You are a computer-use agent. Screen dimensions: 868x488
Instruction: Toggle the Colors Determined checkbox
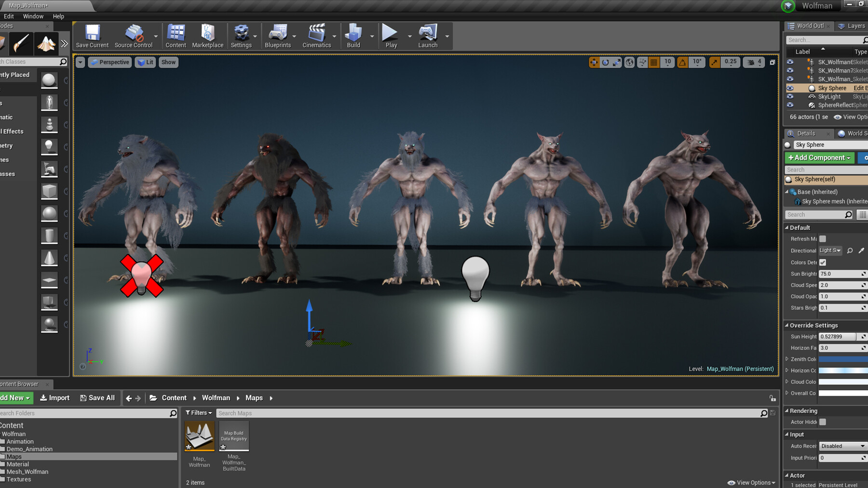point(823,263)
